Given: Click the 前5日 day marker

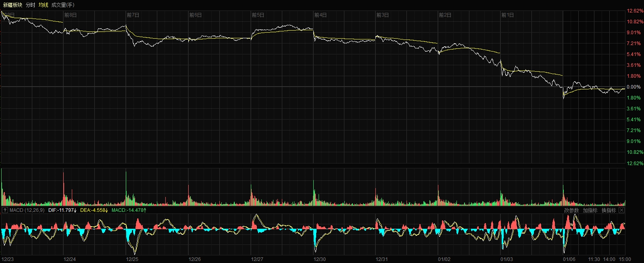Looking at the screenshot, I should pyautogui.click(x=258, y=15).
